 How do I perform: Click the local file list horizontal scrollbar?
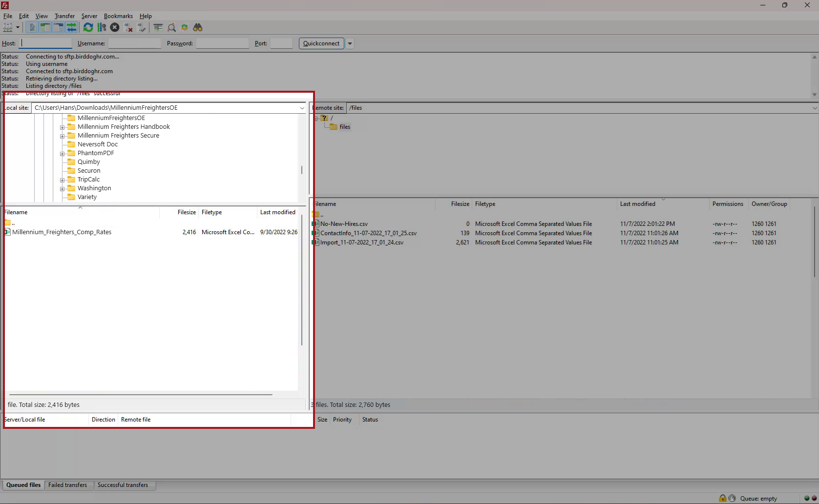[141, 394]
